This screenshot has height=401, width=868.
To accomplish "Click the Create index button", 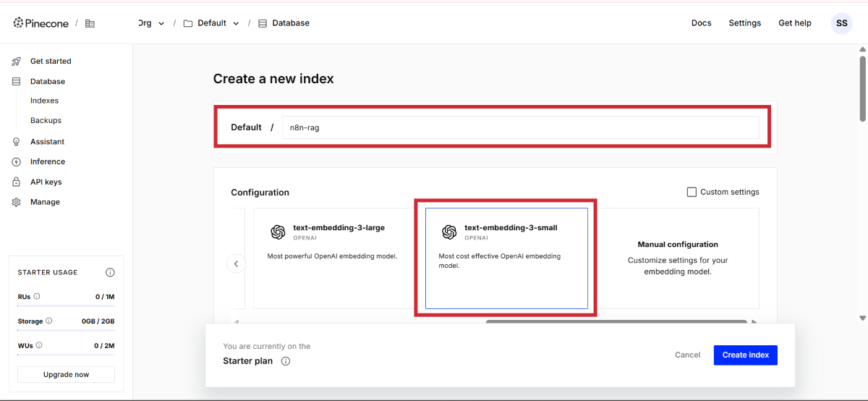I will coord(745,355).
